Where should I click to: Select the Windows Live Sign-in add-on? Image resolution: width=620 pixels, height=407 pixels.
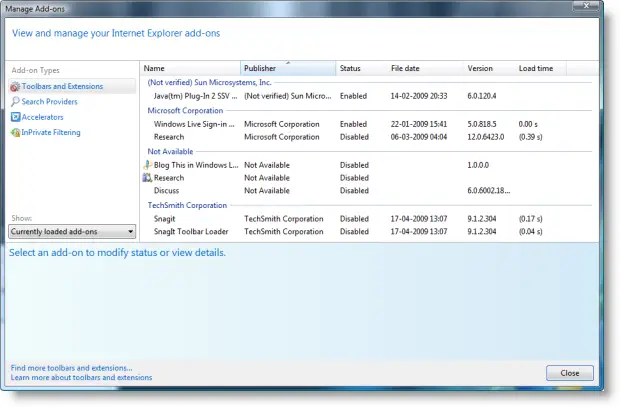pyautogui.click(x=194, y=124)
